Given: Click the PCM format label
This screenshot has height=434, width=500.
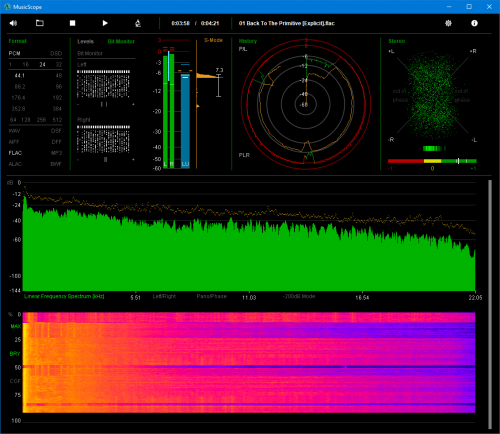Looking at the screenshot, I should tap(14, 53).
